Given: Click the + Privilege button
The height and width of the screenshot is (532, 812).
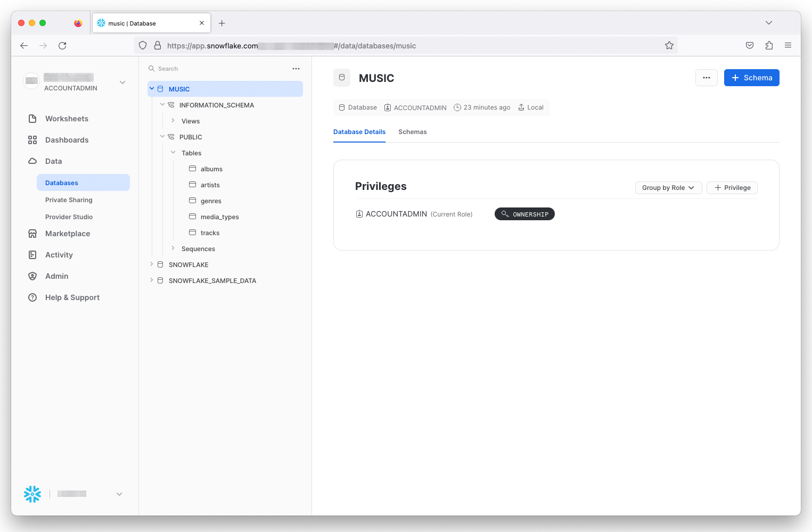Looking at the screenshot, I should pyautogui.click(x=732, y=187).
